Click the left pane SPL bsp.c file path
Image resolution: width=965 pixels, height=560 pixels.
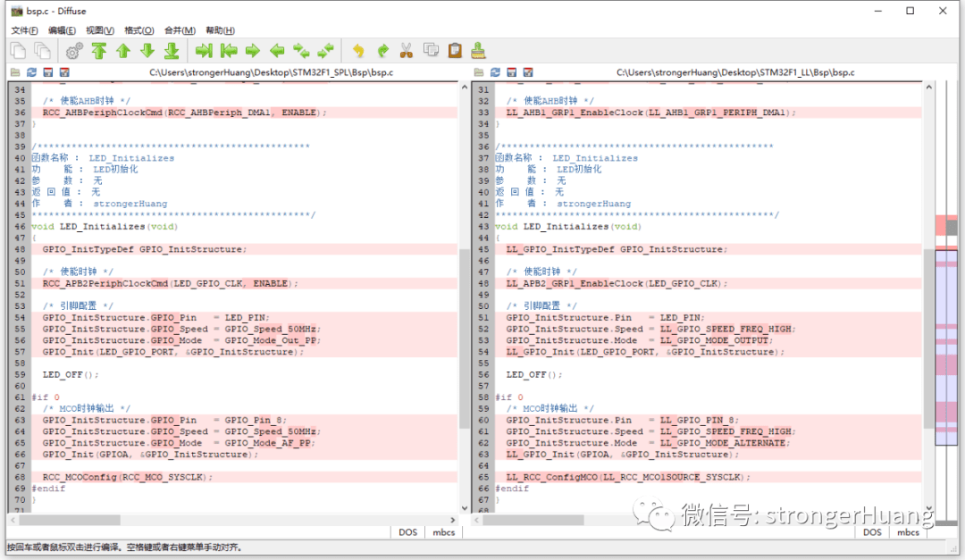pos(272,72)
